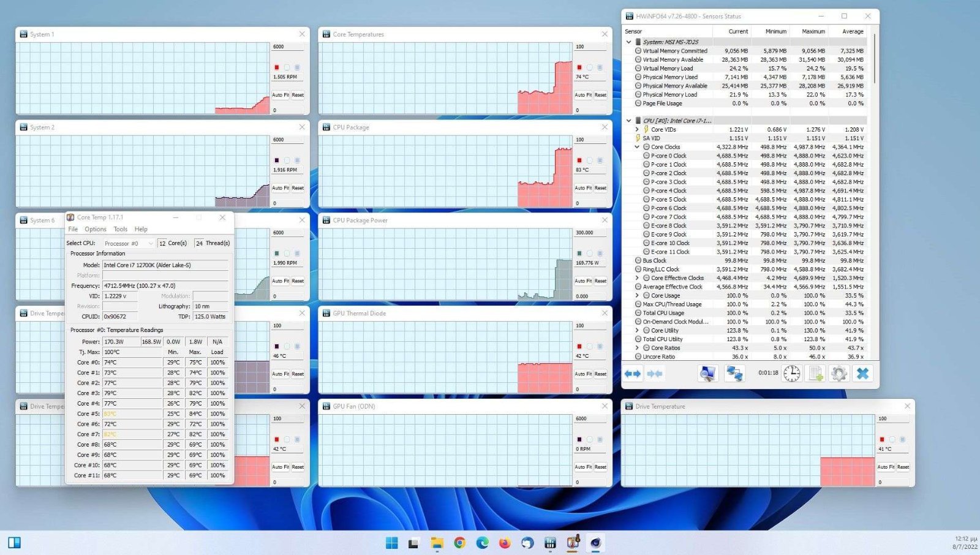
Task: Click the Core Temp title bar app icon
Action: (70, 217)
